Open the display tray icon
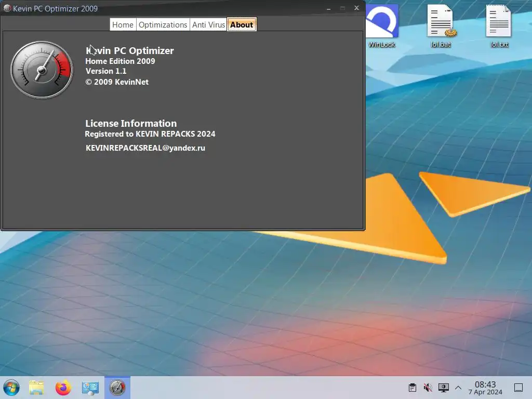 pos(444,388)
